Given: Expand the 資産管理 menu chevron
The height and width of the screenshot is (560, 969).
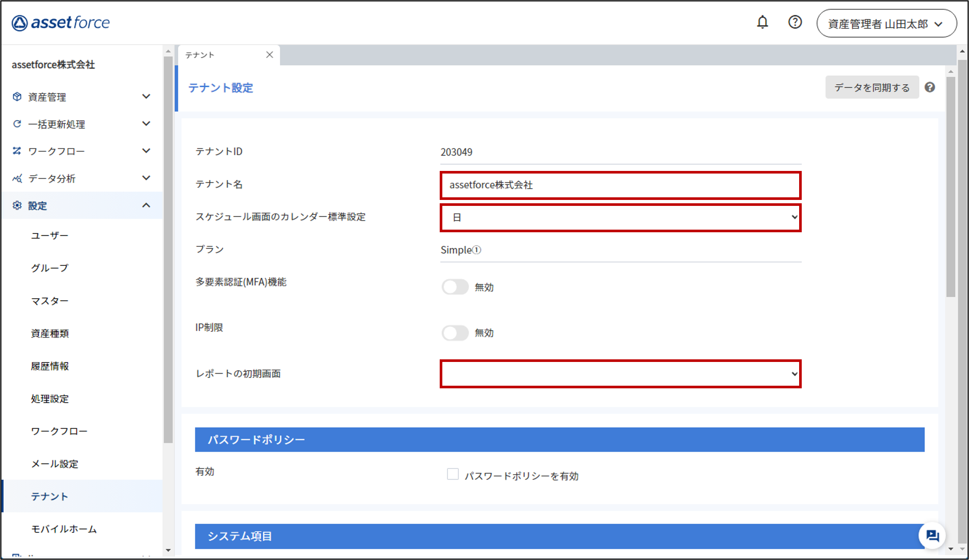Looking at the screenshot, I should (x=146, y=96).
